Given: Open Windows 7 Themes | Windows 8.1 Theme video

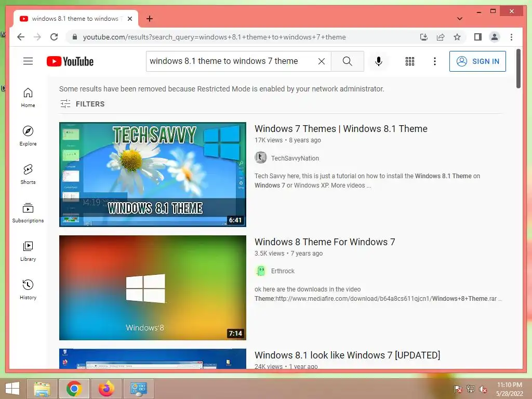Looking at the screenshot, I should tap(341, 129).
